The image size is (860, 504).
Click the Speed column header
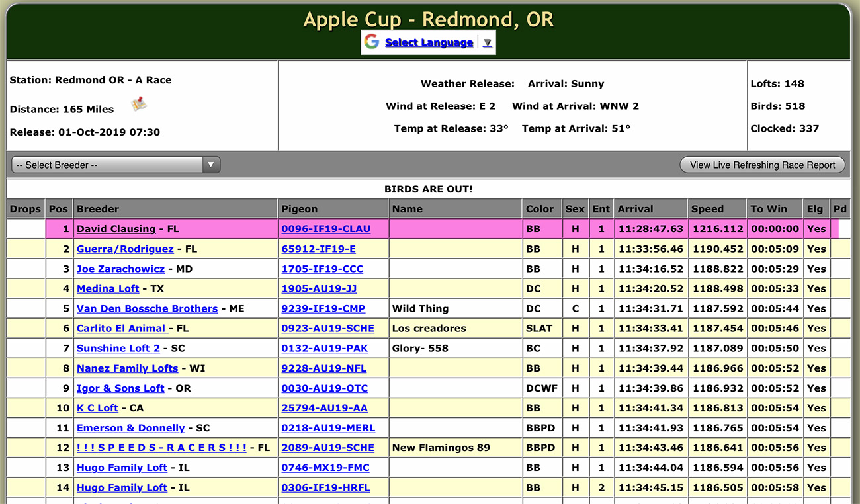click(x=718, y=209)
